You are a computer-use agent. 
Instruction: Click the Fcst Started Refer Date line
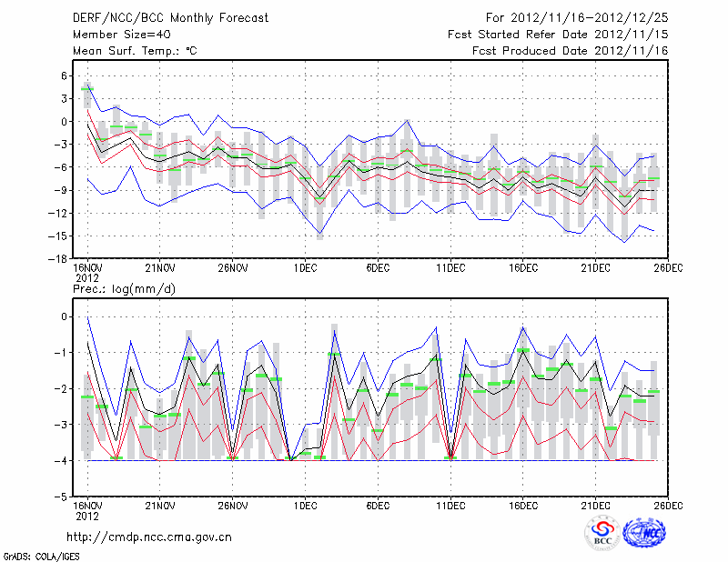click(x=558, y=35)
